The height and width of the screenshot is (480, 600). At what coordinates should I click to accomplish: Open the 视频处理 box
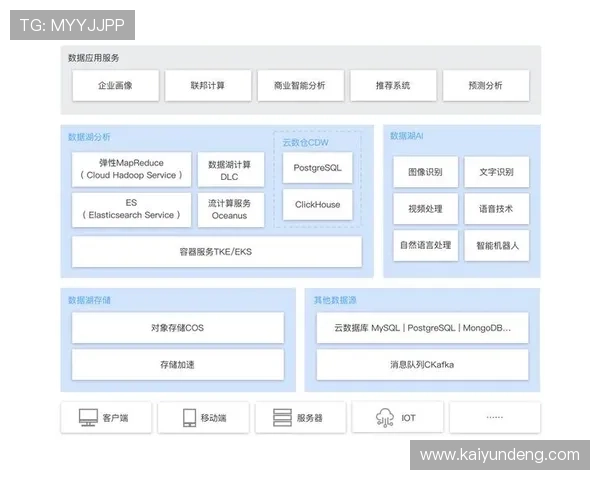(x=426, y=209)
